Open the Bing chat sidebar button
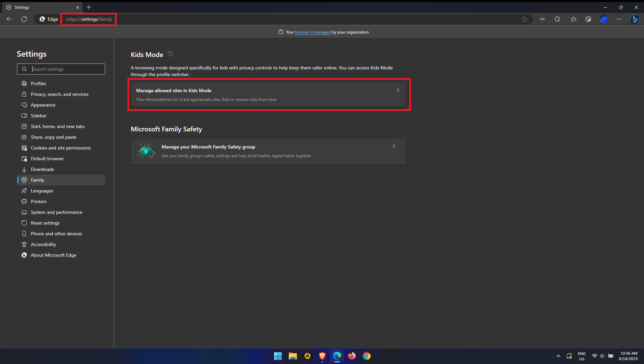 pos(635,19)
